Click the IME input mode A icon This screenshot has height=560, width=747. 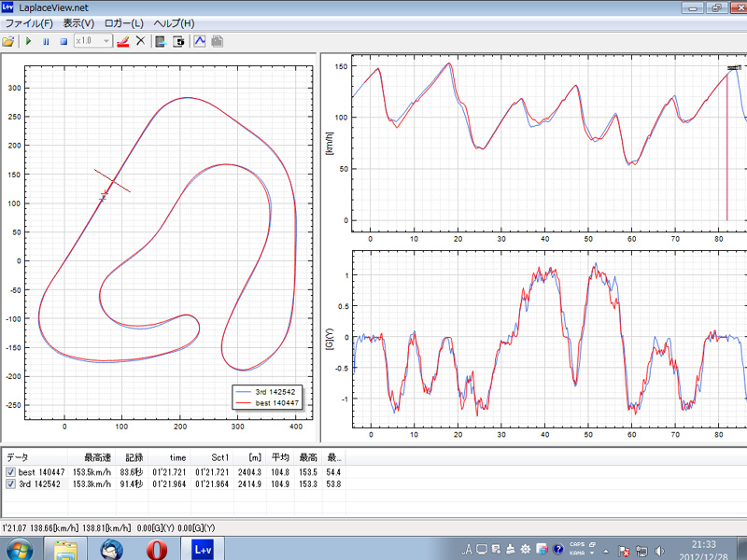coord(467,550)
